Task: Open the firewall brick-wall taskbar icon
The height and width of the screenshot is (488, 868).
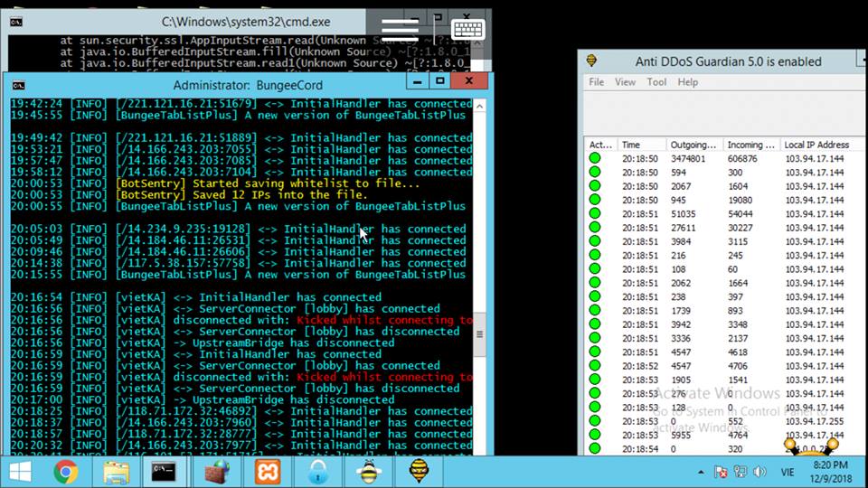Action: (x=217, y=472)
